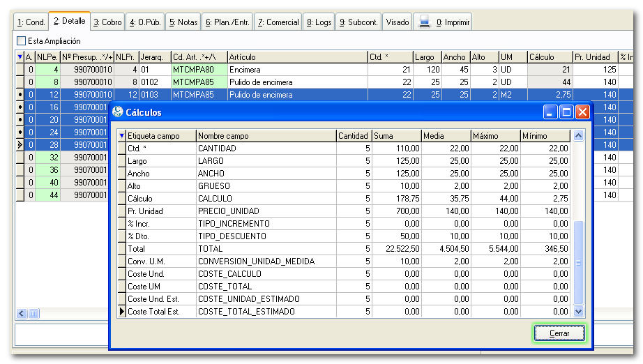
Task: Select the CANTIDAD row in Cálculos
Action: 344,149
